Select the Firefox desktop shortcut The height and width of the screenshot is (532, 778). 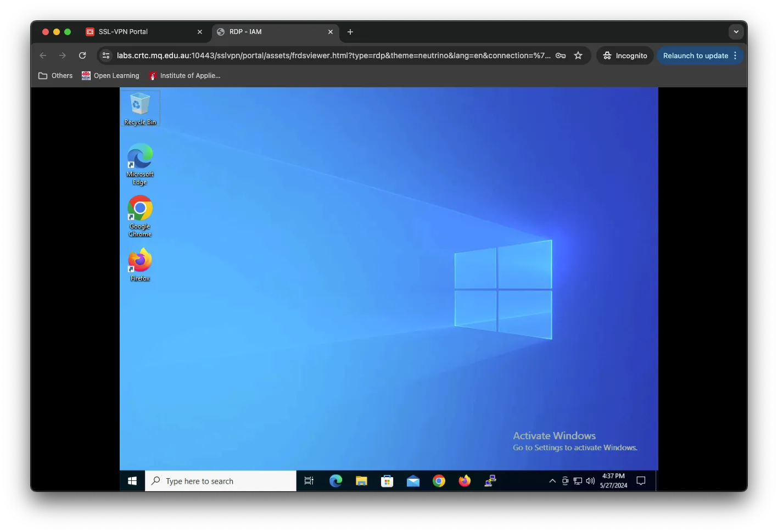tap(140, 264)
